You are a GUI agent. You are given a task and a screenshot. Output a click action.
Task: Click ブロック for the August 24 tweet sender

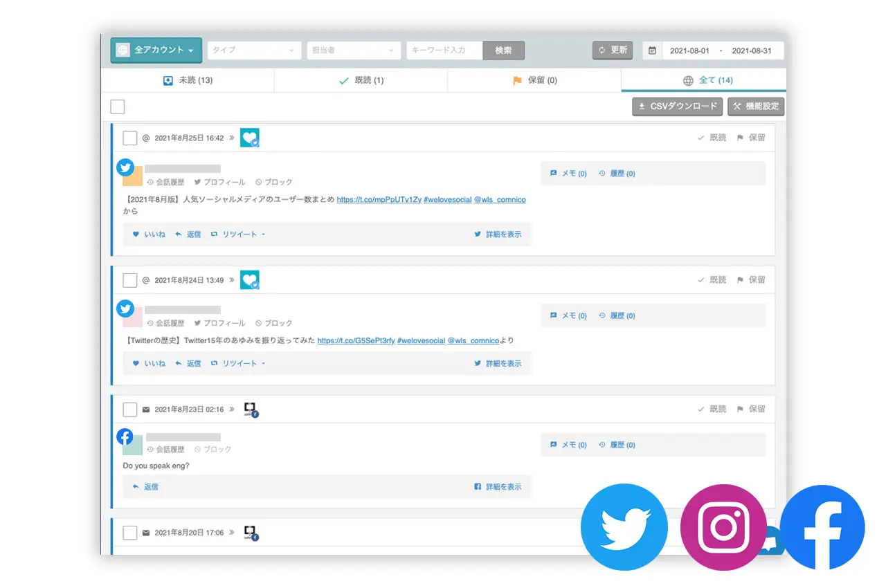(x=274, y=323)
